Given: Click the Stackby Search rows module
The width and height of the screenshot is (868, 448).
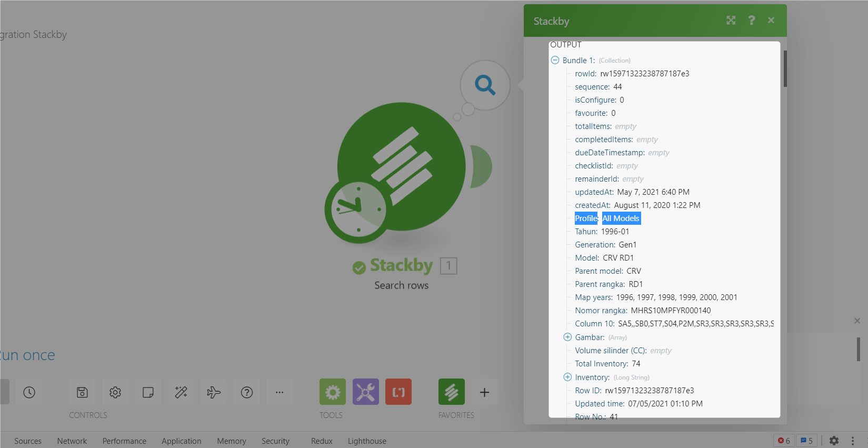Looking at the screenshot, I should tap(401, 166).
